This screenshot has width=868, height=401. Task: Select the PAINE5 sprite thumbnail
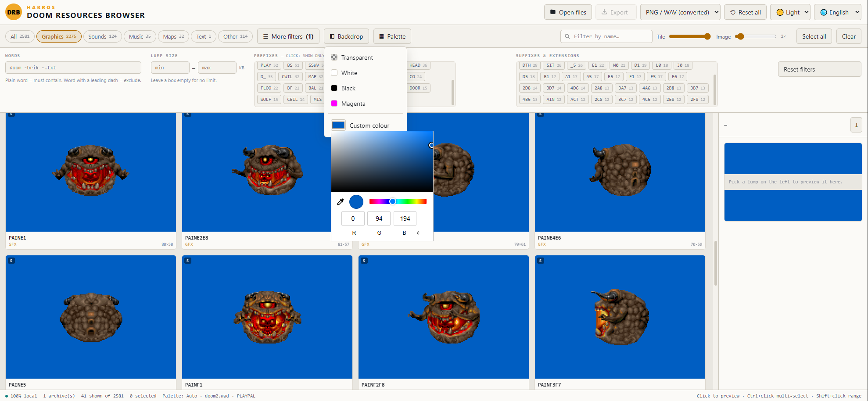pyautogui.click(x=91, y=317)
